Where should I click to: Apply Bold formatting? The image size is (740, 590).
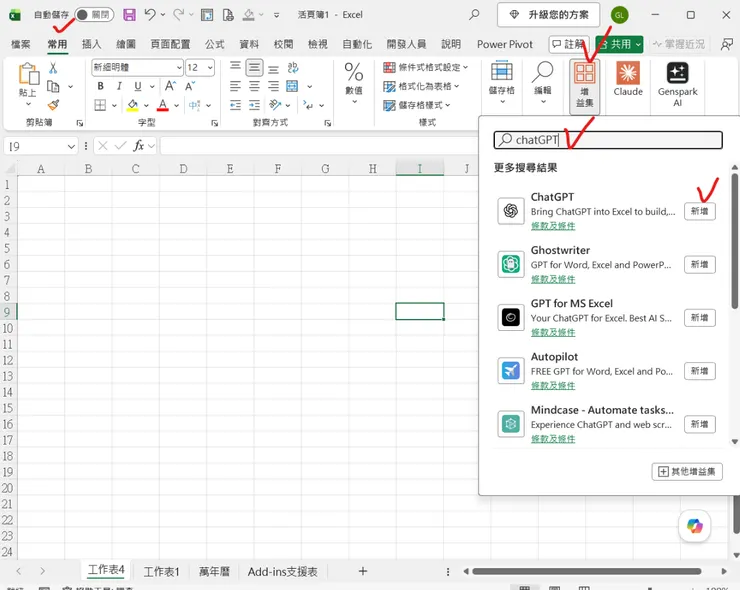[x=100, y=86]
